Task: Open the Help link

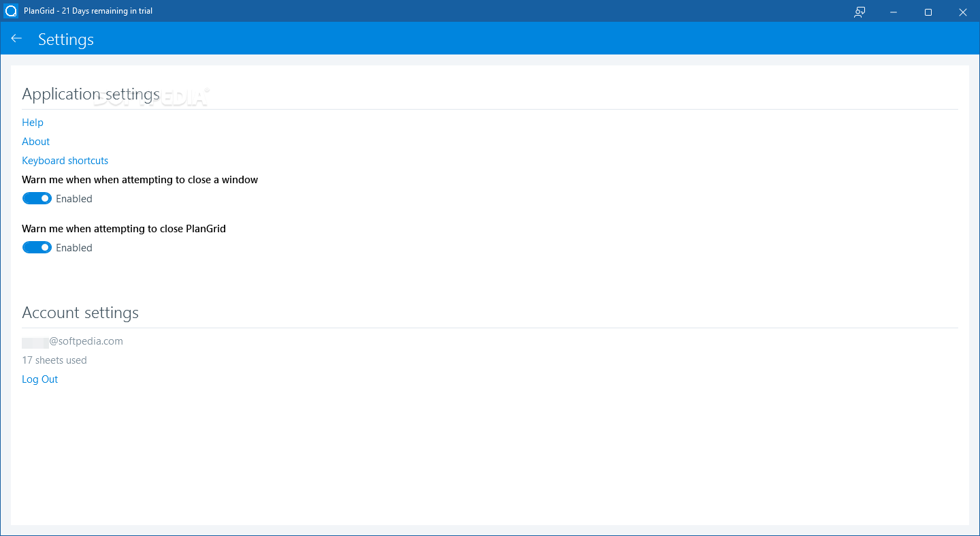Action: (x=33, y=123)
